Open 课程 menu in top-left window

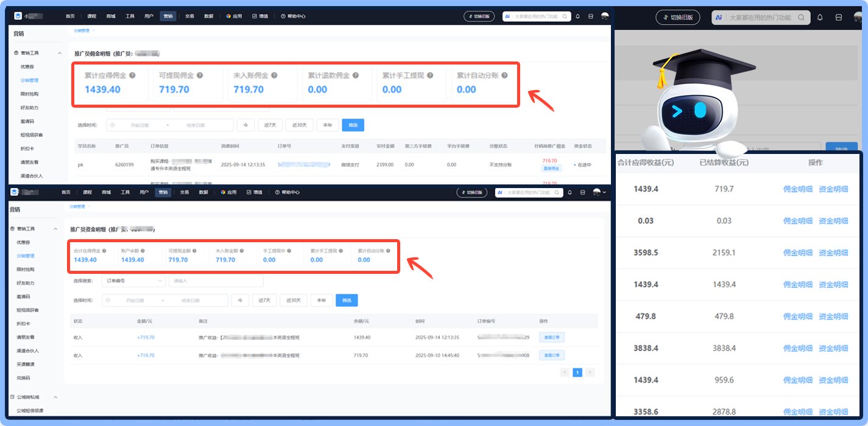coord(91,16)
